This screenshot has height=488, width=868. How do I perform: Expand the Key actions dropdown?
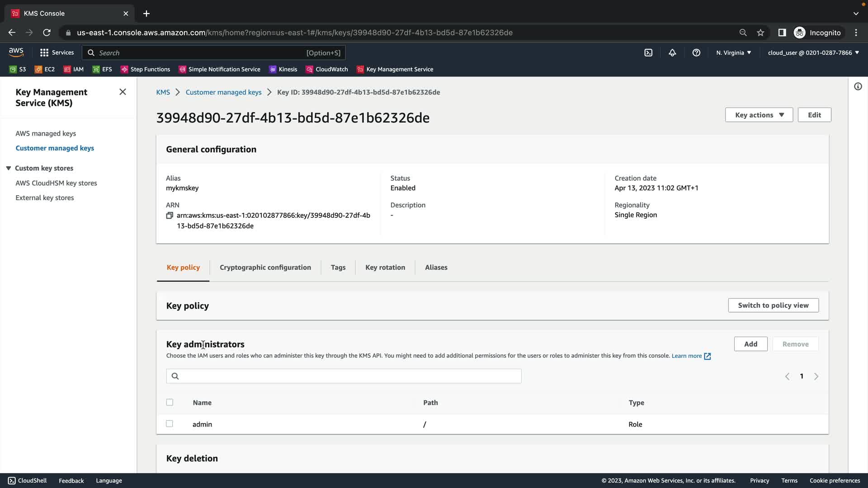point(759,115)
